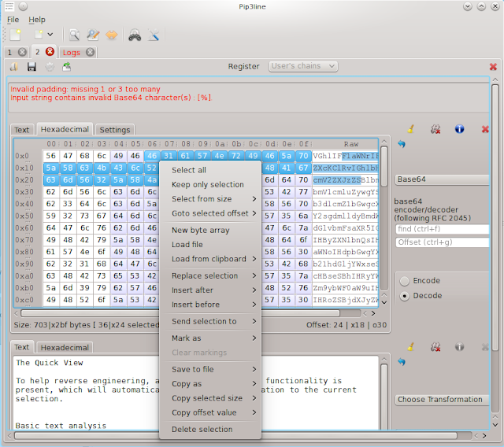
Task: Choose Delete selection
Action: [x=210, y=430]
